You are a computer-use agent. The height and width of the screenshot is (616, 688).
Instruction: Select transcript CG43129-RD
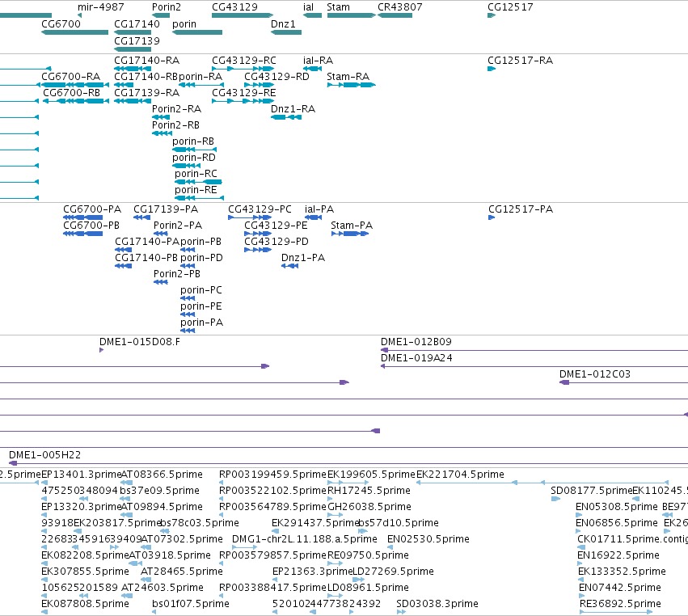[260, 85]
